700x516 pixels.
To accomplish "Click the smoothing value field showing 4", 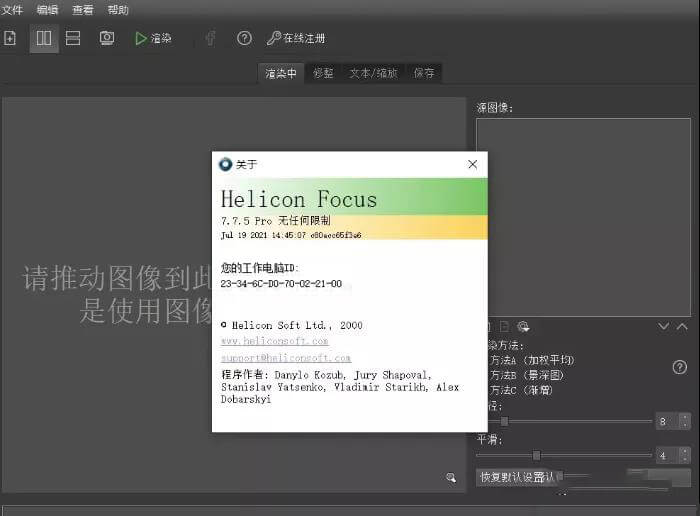I will pyautogui.click(x=667, y=455).
